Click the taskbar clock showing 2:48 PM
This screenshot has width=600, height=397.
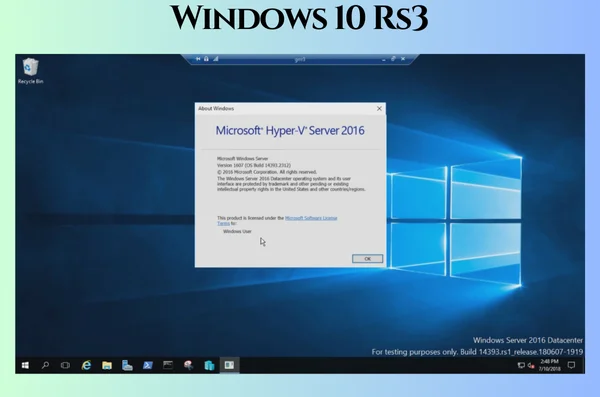(549, 365)
